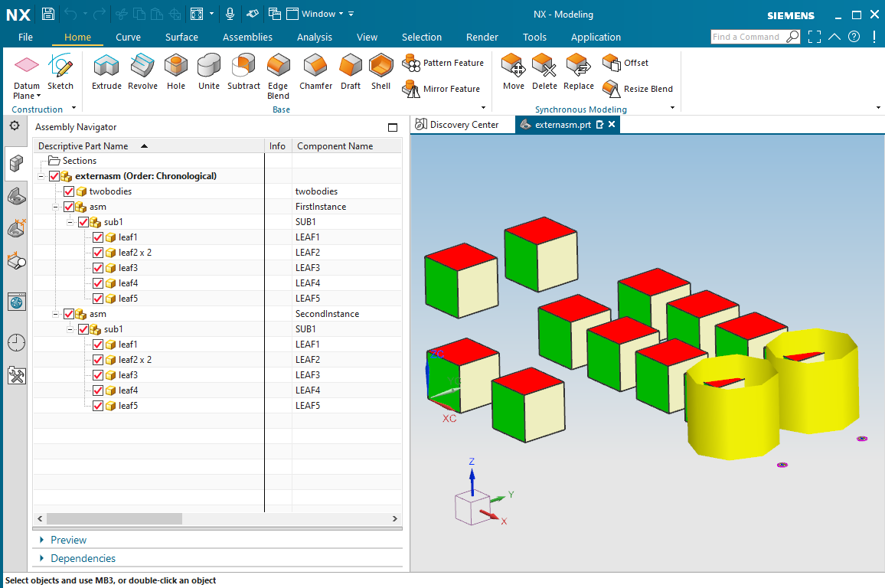Click the Resize Blend button

click(x=638, y=89)
